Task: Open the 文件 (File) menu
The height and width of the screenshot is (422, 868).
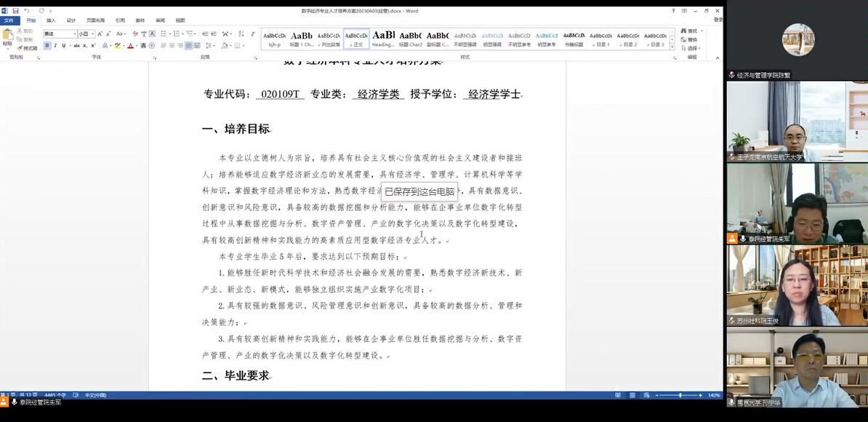Action: click(x=9, y=20)
